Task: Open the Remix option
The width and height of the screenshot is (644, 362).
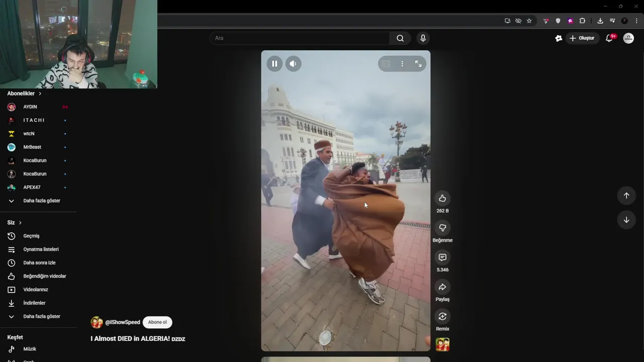Action: tap(442, 316)
